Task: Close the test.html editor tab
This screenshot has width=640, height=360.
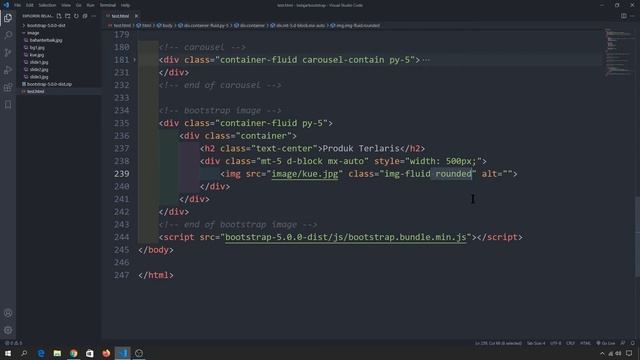Action: pos(136,16)
